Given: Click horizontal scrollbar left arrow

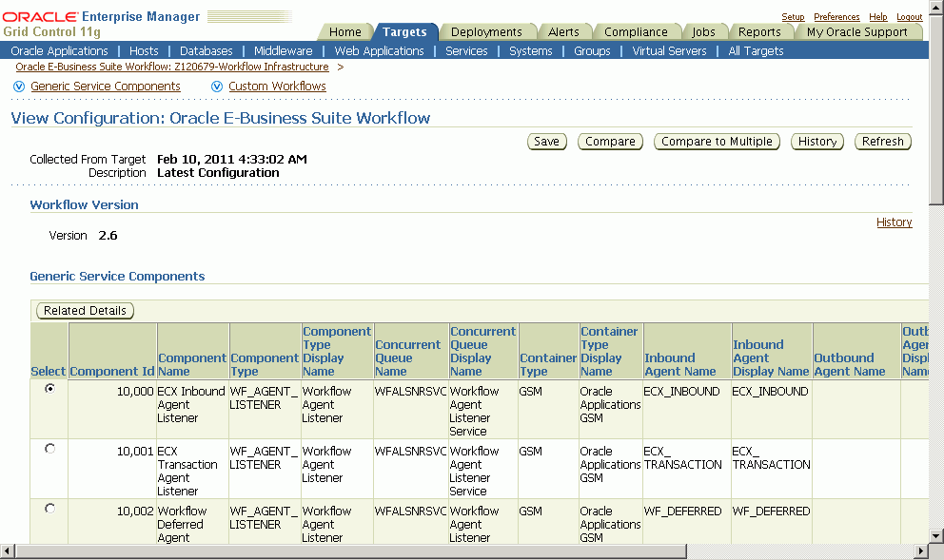Looking at the screenshot, I should [x=8, y=551].
